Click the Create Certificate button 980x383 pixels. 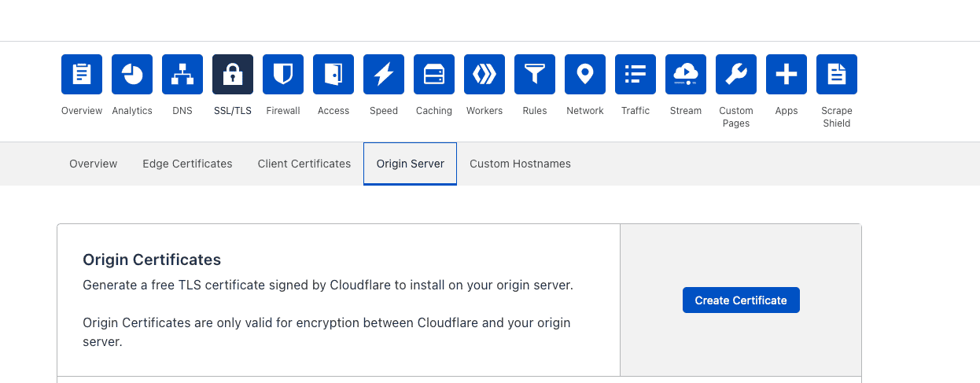click(741, 300)
